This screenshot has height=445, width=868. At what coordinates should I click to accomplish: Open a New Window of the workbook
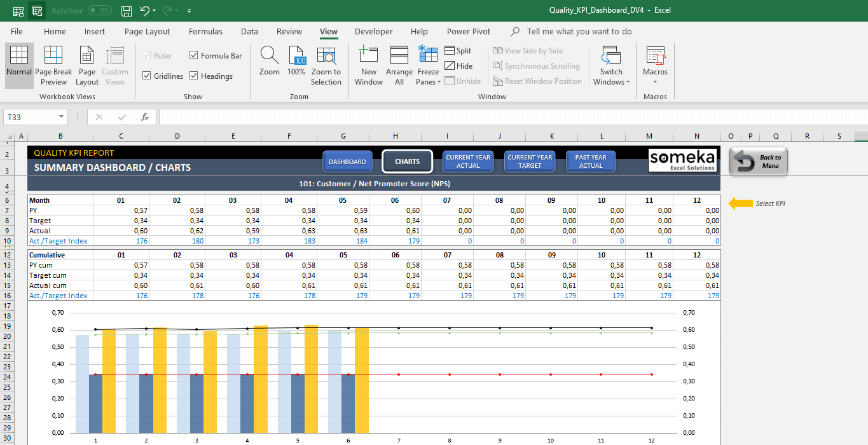(x=368, y=64)
